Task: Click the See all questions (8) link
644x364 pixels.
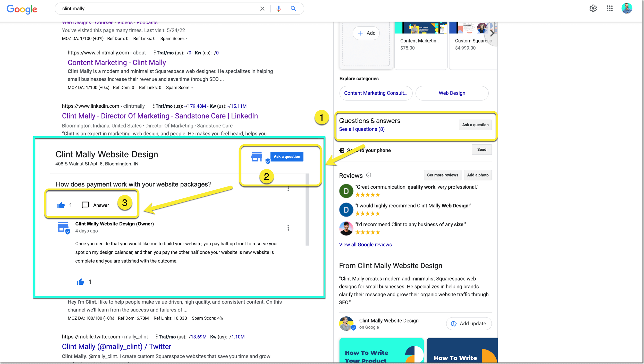Action: (x=361, y=129)
